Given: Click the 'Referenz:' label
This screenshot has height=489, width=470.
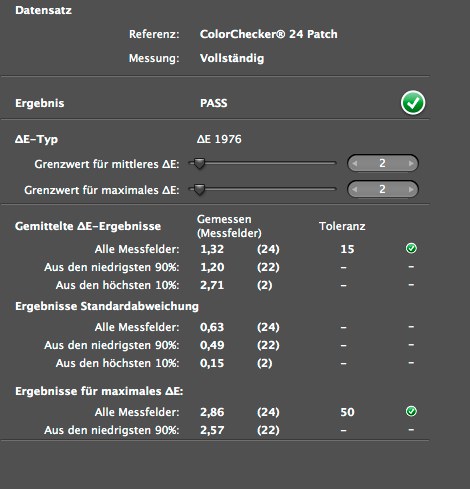Looking at the screenshot, I should click(x=154, y=34).
